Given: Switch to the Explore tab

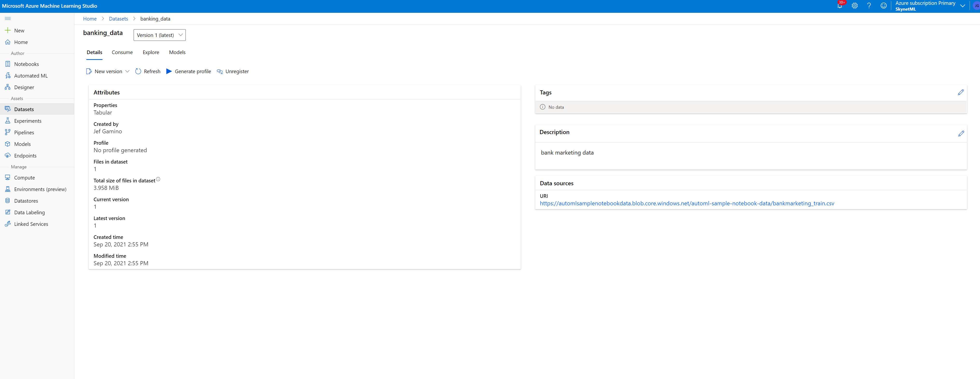Looking at the screenshot, I should [x=151, y=52].
